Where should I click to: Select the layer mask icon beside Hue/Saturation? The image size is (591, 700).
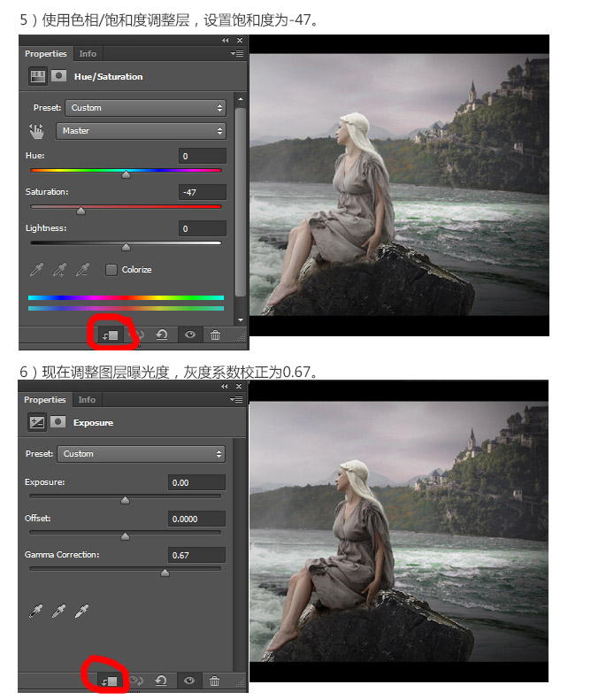point(58,76)
